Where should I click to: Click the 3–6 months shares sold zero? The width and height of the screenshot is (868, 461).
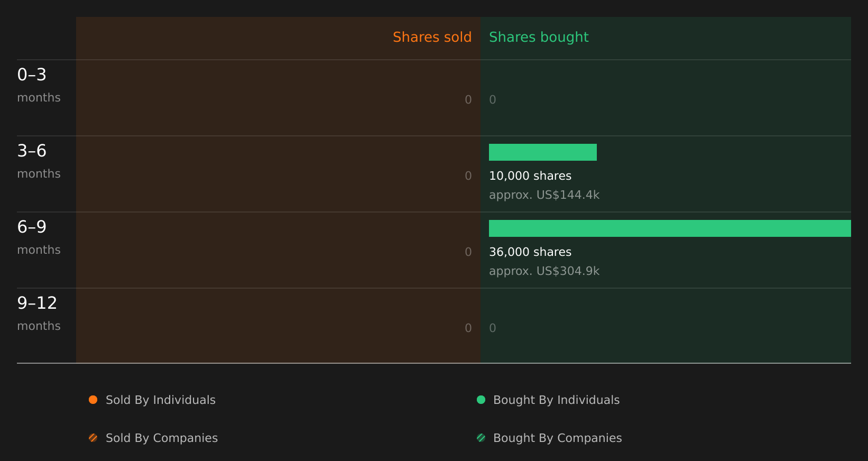pyautogui.click(x=468, y=176)
